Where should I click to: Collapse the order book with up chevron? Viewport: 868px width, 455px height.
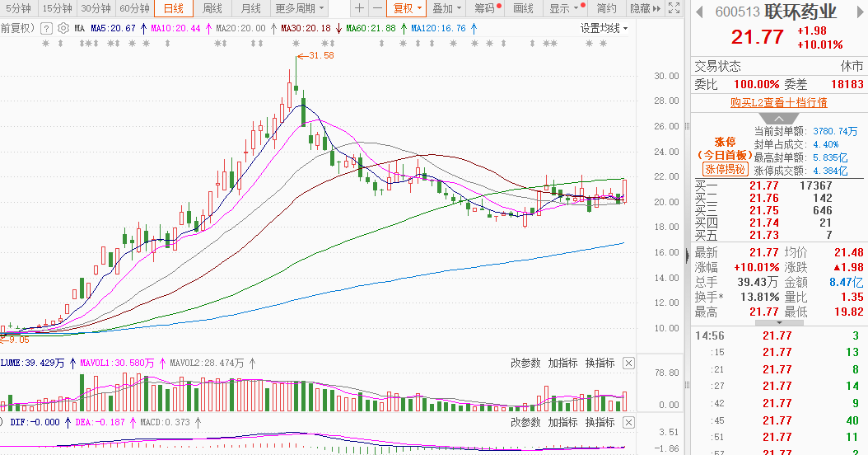pos(779,120)
